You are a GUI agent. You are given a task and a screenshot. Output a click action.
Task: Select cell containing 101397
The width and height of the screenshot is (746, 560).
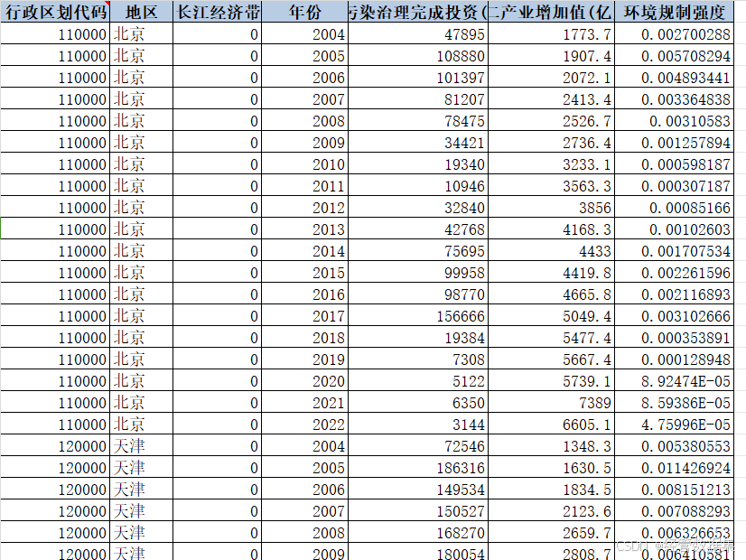click(418, 77)
